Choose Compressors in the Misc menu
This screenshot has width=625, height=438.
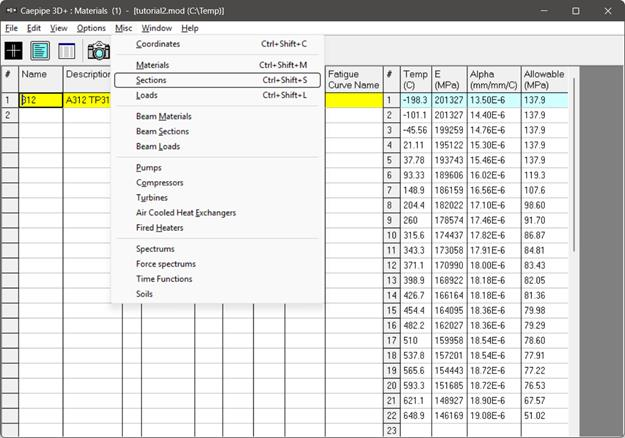(x=217, y=183)
